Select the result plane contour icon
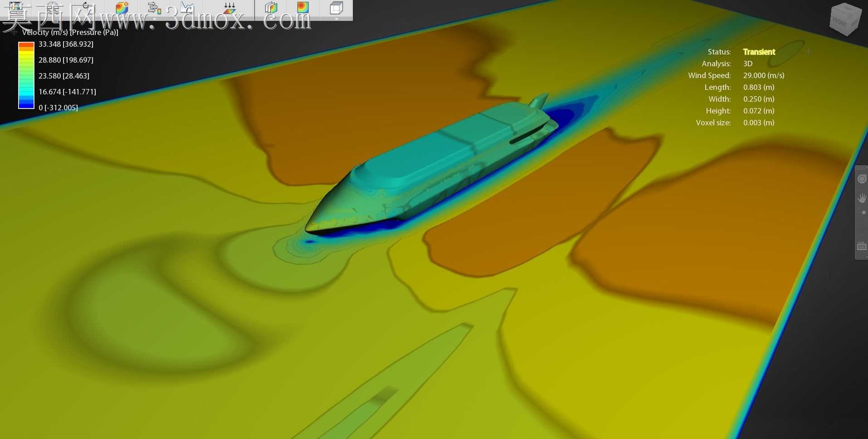This screenshot has width=868, height=439. [303, 8]
